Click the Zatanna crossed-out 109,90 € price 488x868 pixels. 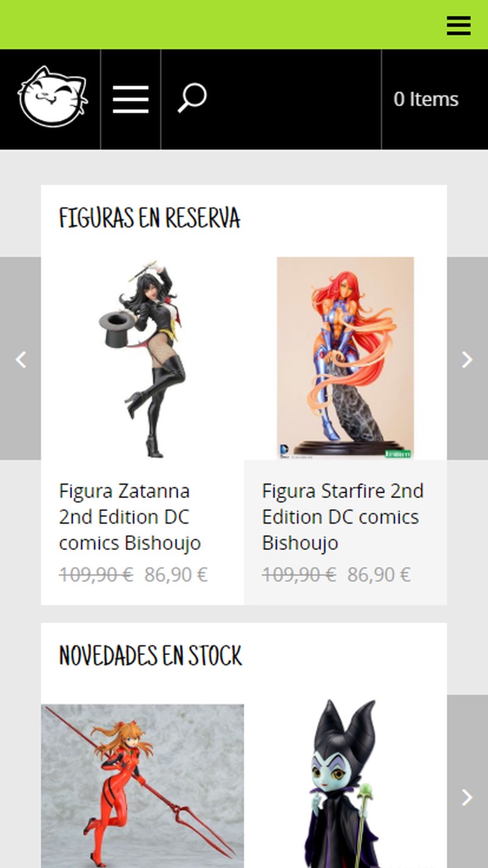click(96, 574)
